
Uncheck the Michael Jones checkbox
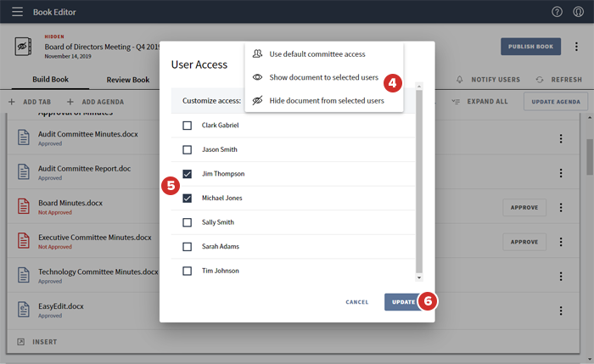click(x=188, y=198)
